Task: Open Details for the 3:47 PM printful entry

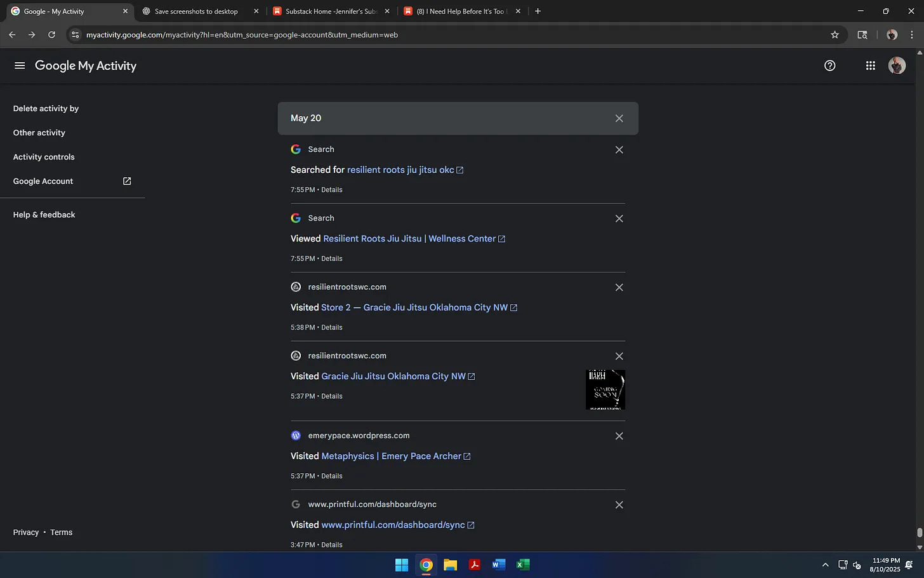Action: pyautogui.click(x=331, y=545)
